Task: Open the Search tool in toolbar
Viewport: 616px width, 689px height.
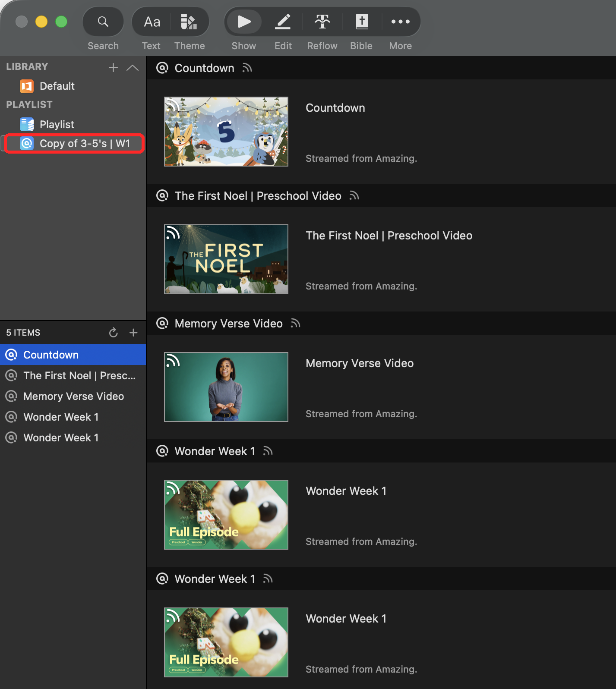Action: click(103, 22)
